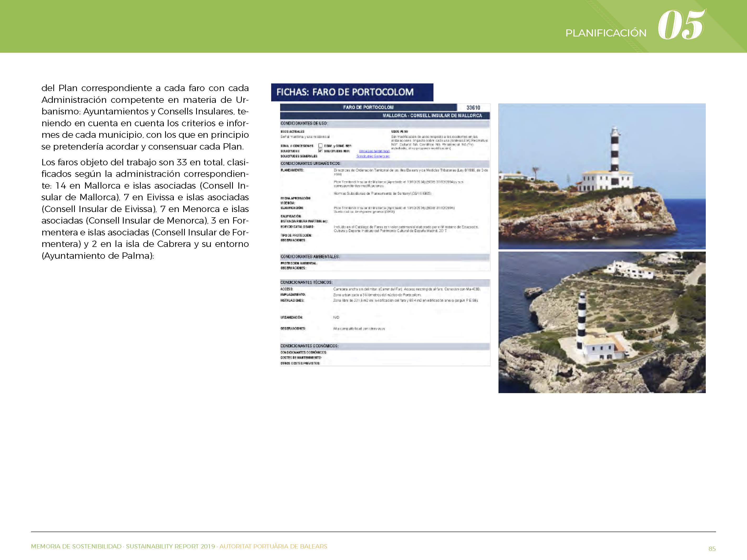
Task: Click 'del Plan correspondiente a cada faro' line
Action: tap(145, 88)
